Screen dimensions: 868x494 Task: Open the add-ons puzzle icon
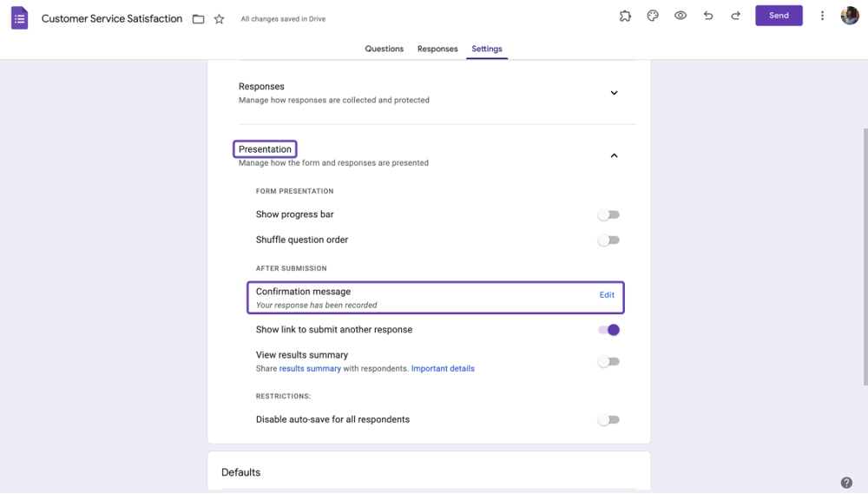pos(625,16)
